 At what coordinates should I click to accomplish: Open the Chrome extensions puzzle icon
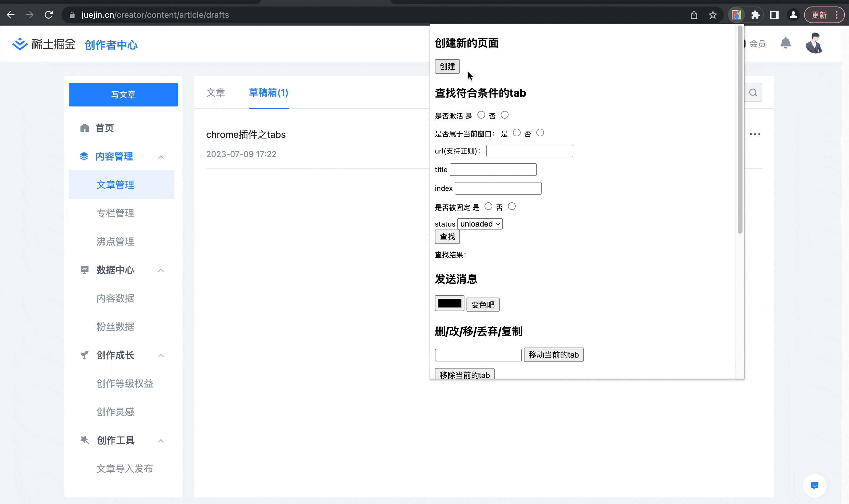[755, 15]
